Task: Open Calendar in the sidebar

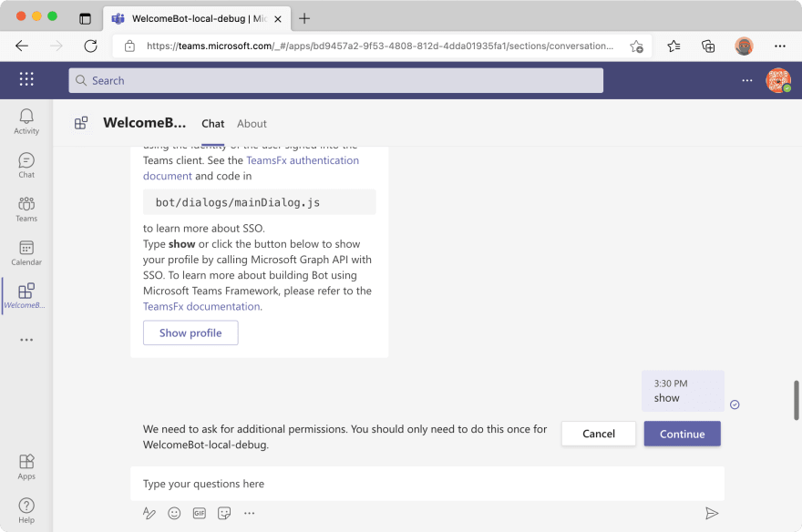Action: (26, 253)
